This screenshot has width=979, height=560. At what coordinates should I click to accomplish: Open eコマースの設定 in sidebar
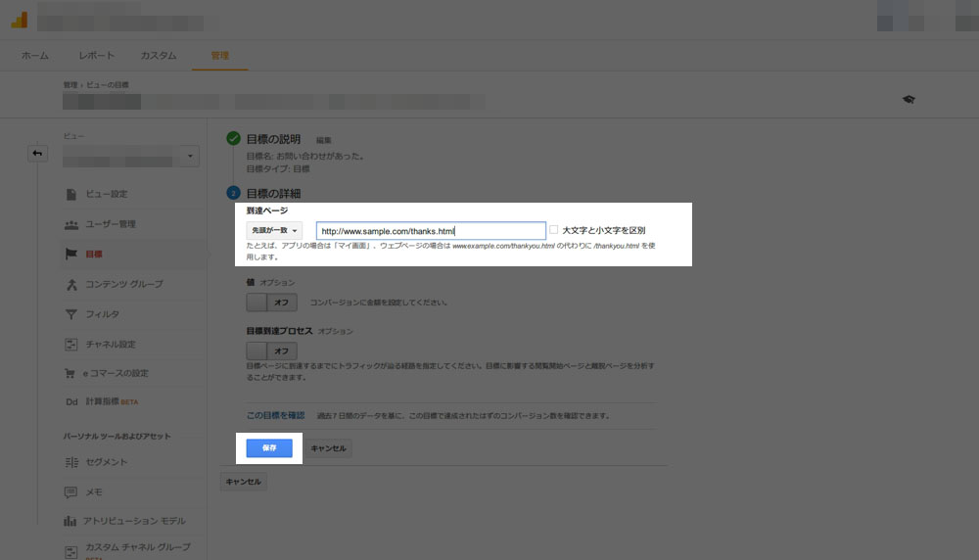(x=116, y=373)
